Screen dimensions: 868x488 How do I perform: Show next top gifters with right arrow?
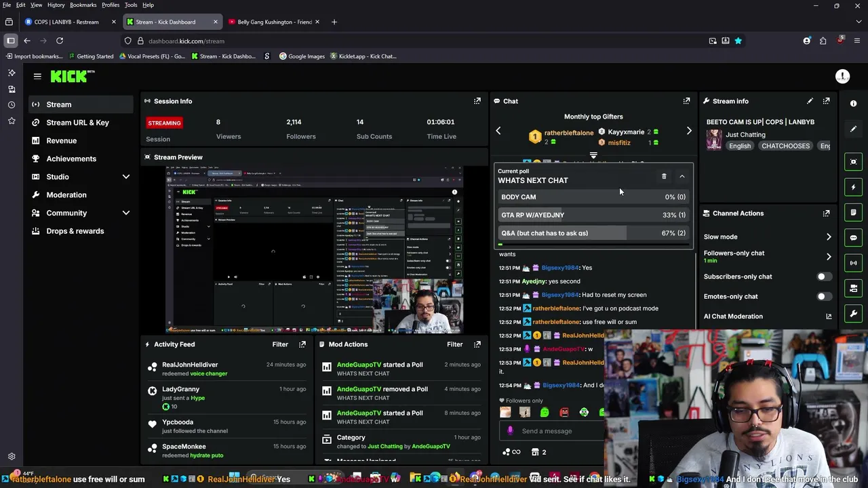pos(689,131)
